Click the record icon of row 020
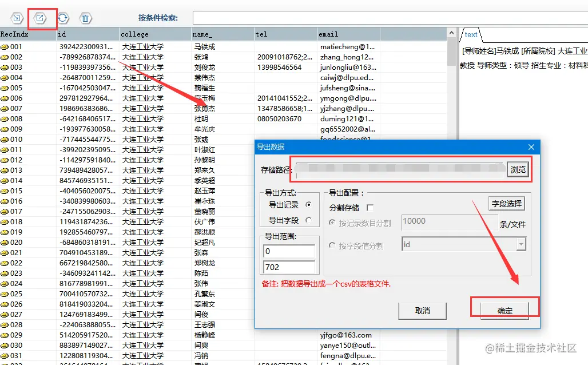 [5, 243]
